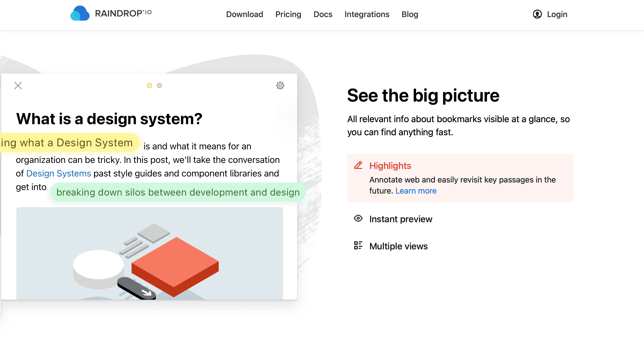Image resolution: width=644 pixels, height=360 pixels.
Task: Open the Pricing page
Action: [x=288, y=14]
